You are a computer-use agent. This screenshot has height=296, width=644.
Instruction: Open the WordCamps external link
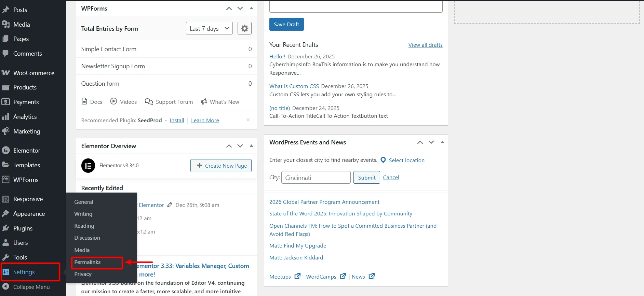[x=326, y=277]
